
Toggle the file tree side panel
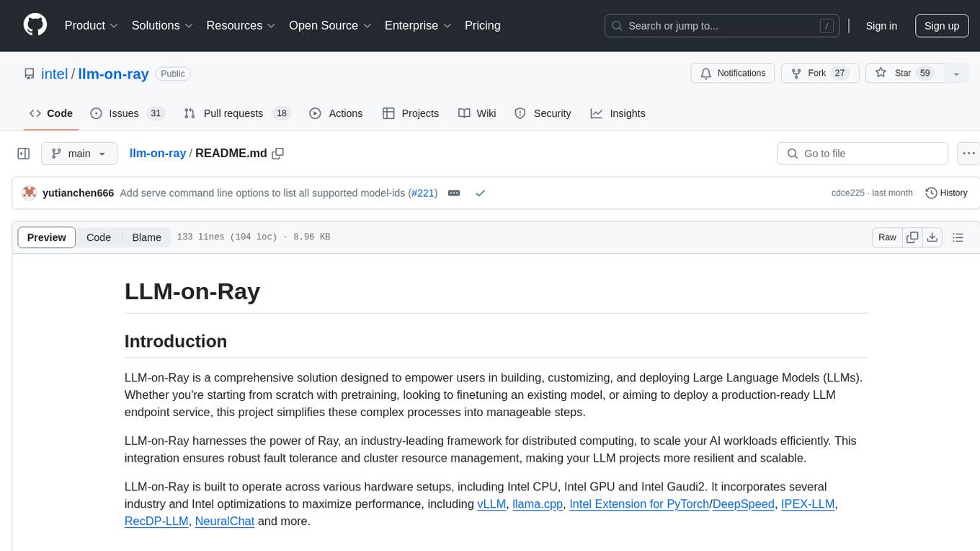click(24, 154)
